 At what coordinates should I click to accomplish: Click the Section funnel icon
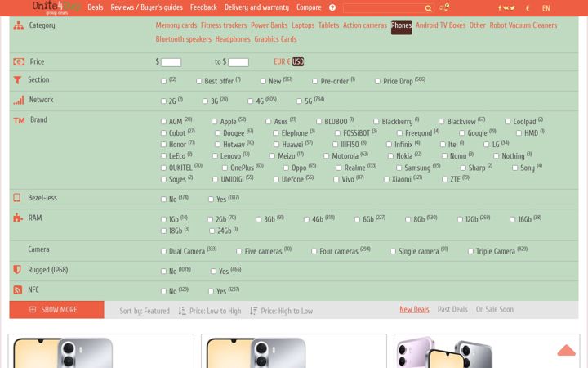17,79
